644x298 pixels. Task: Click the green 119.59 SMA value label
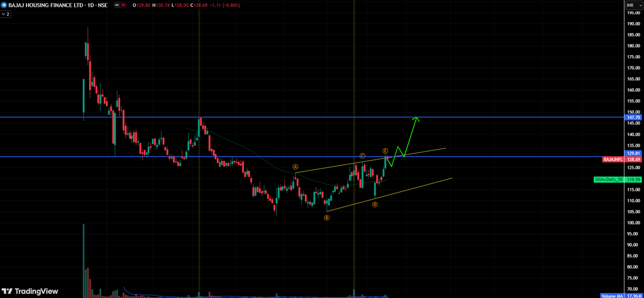(x=634, y=180)
